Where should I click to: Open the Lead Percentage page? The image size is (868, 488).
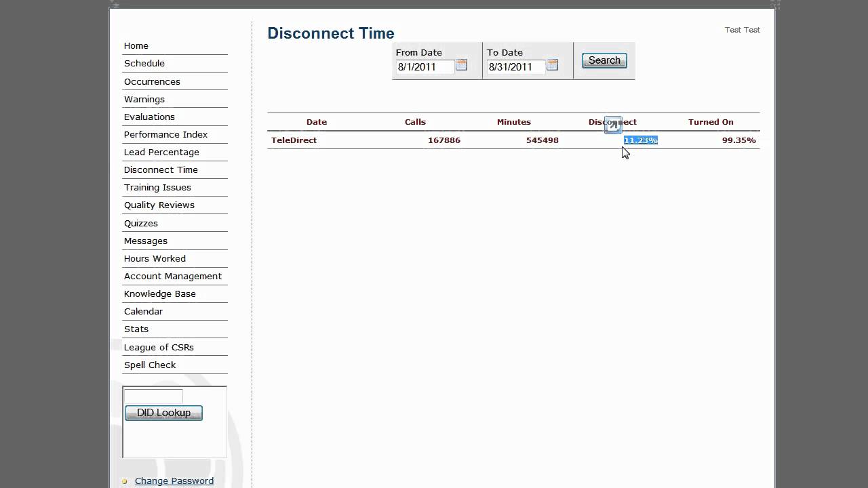161,152
